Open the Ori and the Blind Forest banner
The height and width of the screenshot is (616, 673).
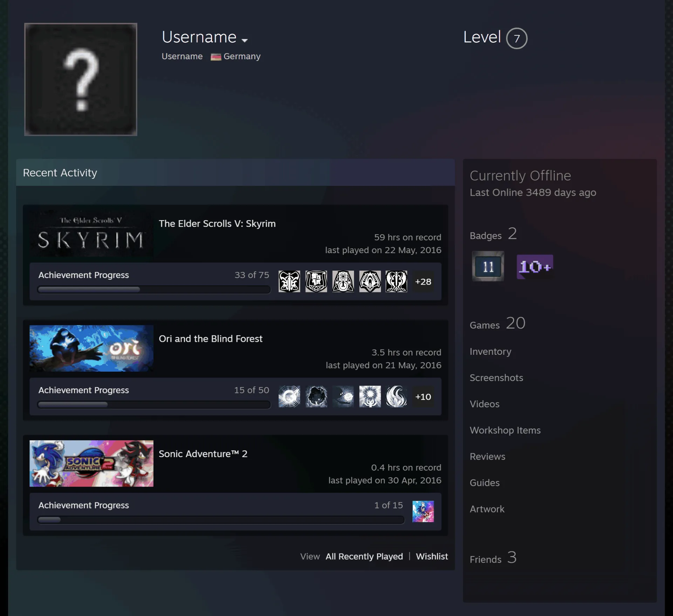tap(91, 348)
